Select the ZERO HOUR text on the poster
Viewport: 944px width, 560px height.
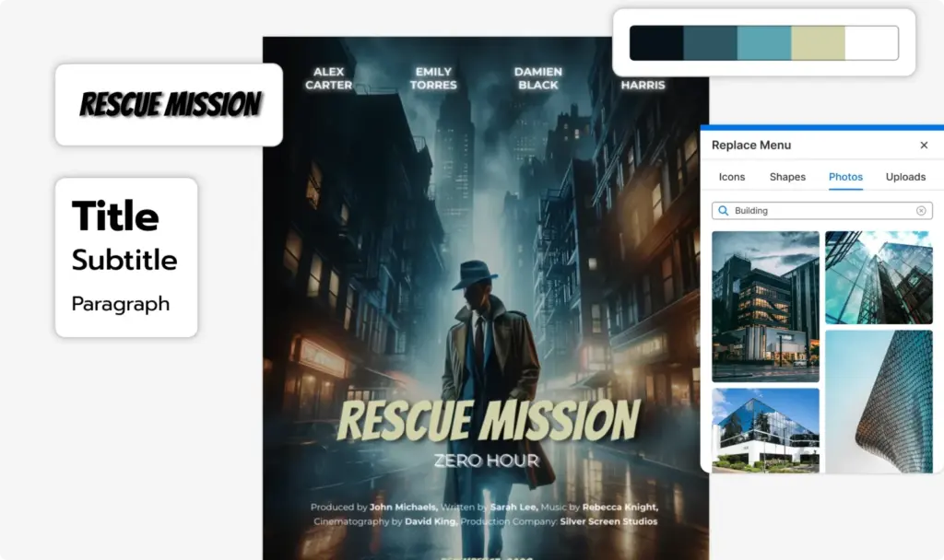coord(486,460)
